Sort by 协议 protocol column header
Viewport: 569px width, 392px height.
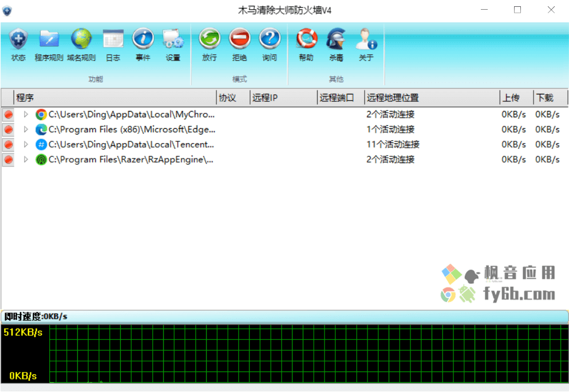click(x=234, y=97)
